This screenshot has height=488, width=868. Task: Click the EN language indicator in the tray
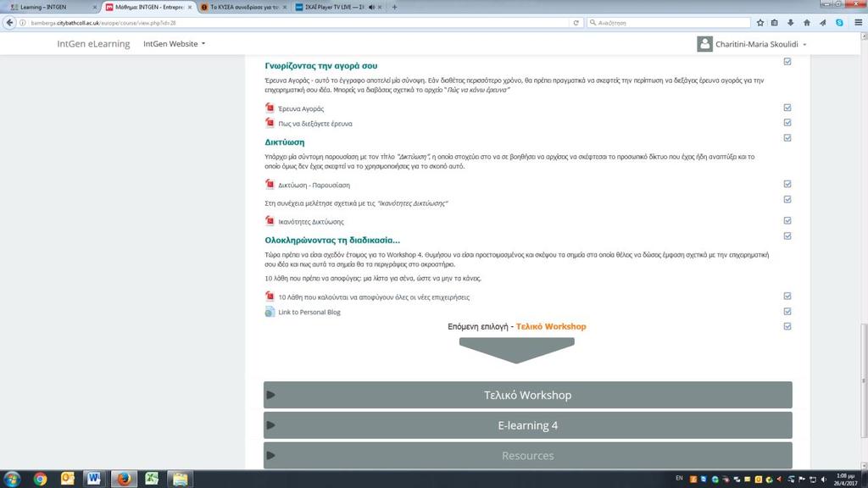[679, 478]
